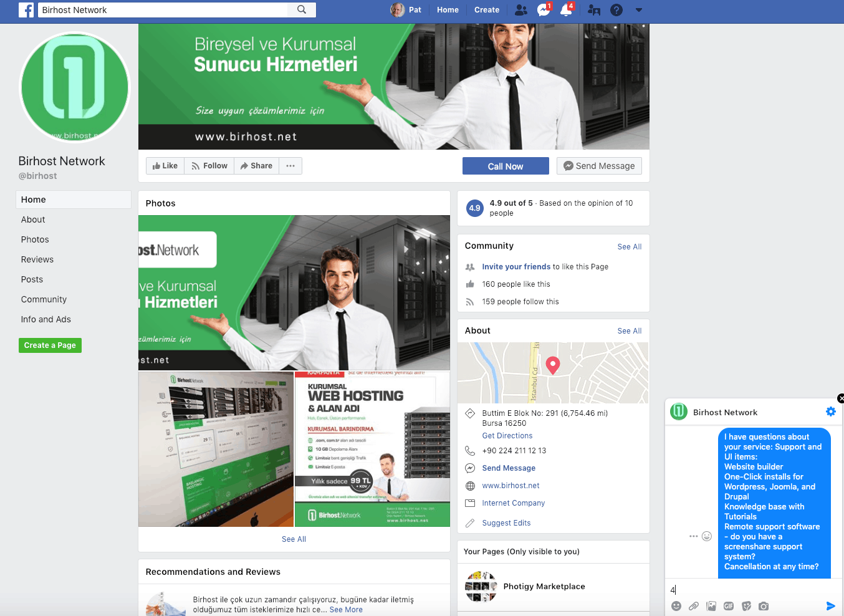The height and width of the screenshot is (616, 844).
Task: Open emoji picker in chat toolbar
Action: 676,606
